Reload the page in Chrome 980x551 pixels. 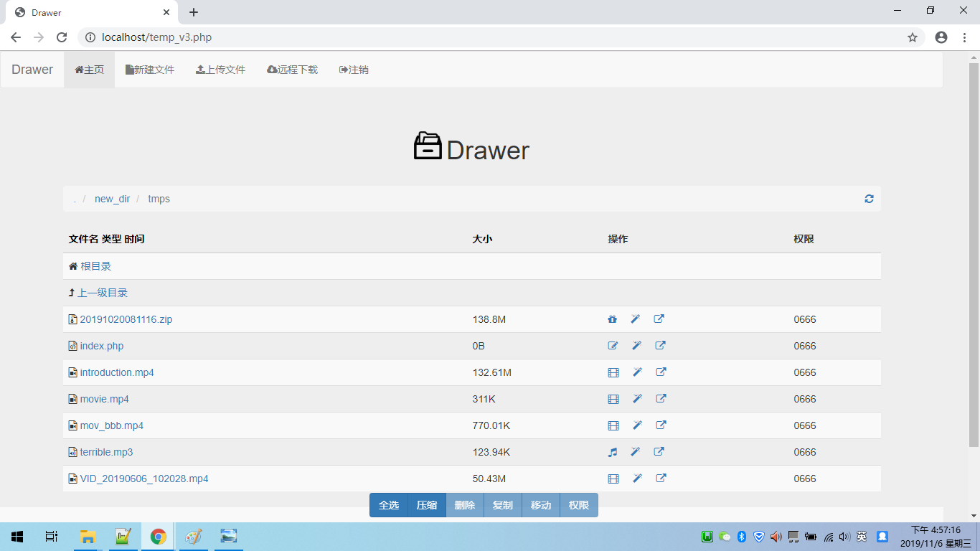[62, 37]
